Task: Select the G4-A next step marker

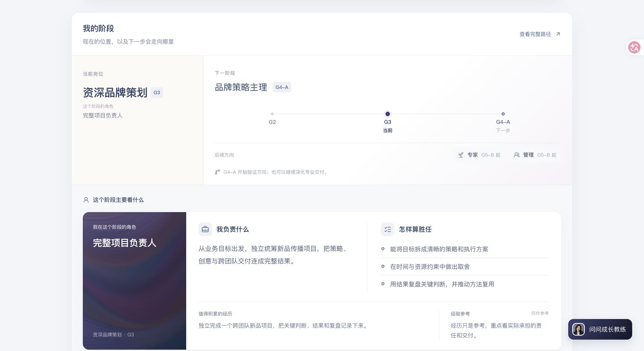Action: (503, 114)
